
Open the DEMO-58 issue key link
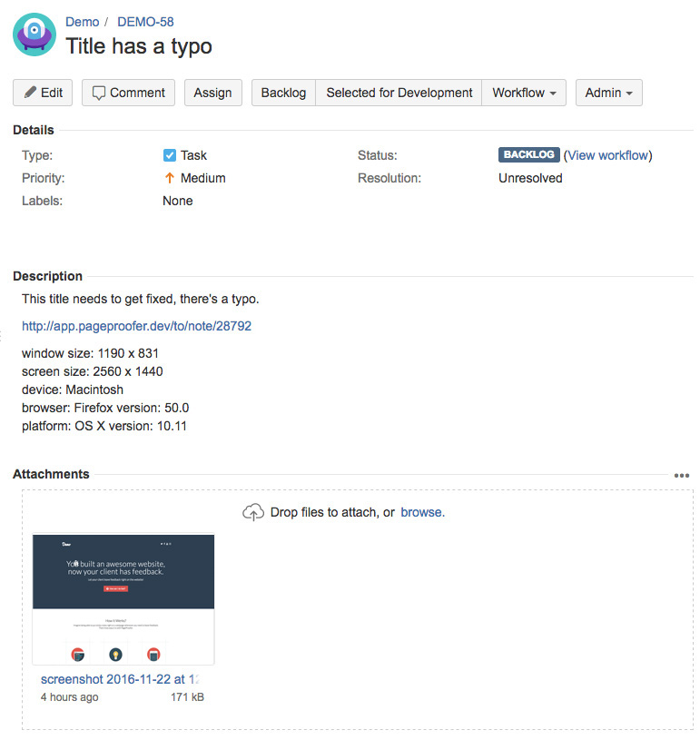(x=145, y=22)
